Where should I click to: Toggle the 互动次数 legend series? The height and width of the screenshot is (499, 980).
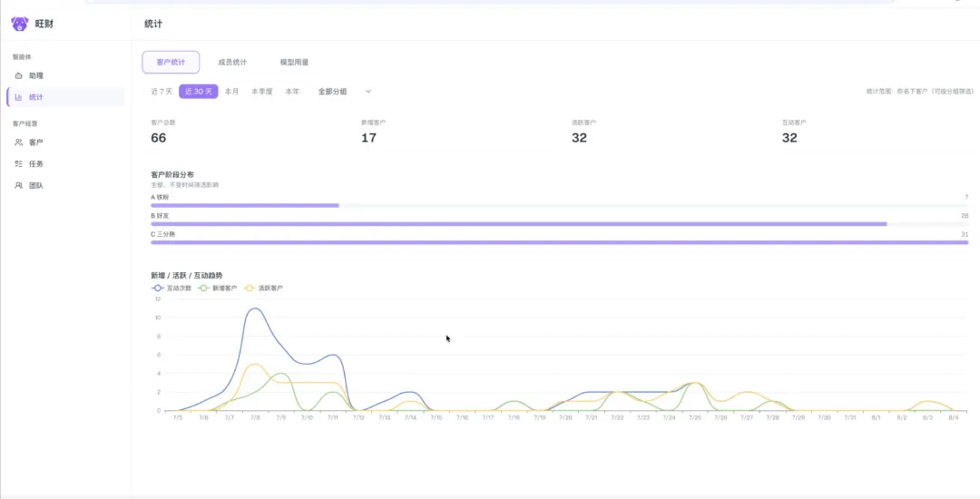(x=172, y=289)
